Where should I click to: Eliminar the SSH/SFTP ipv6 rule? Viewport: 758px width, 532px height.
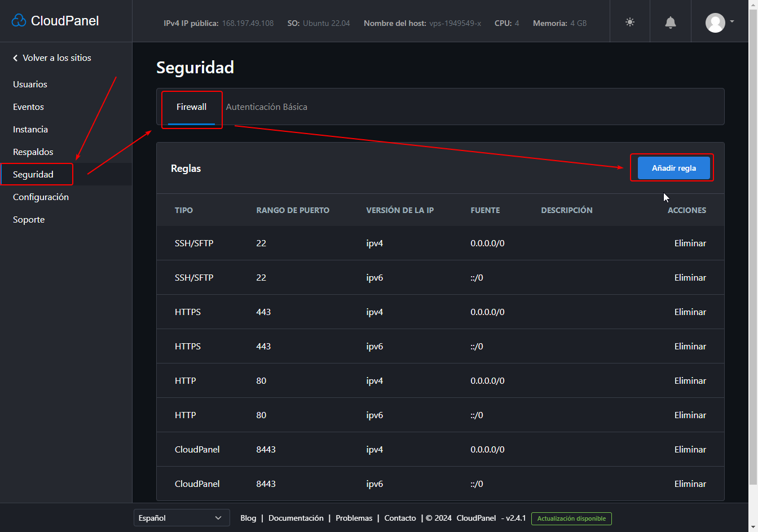[690, 278]
